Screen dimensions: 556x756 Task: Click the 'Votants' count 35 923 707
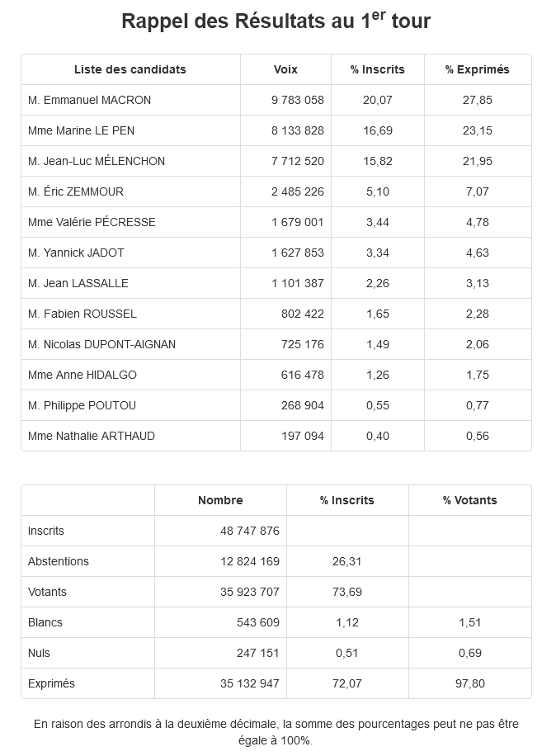click(249, 592)
